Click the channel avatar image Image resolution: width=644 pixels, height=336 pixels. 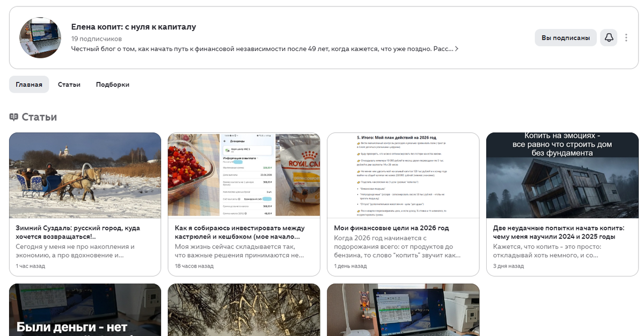point(40,38)
